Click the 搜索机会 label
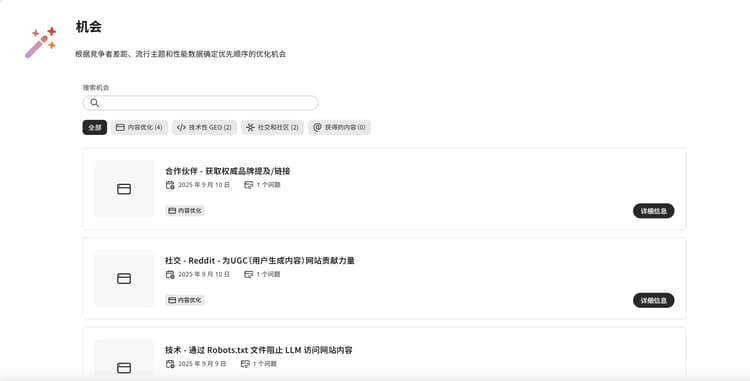The width and height of the screenshot is (750, 381). point(96,87)
